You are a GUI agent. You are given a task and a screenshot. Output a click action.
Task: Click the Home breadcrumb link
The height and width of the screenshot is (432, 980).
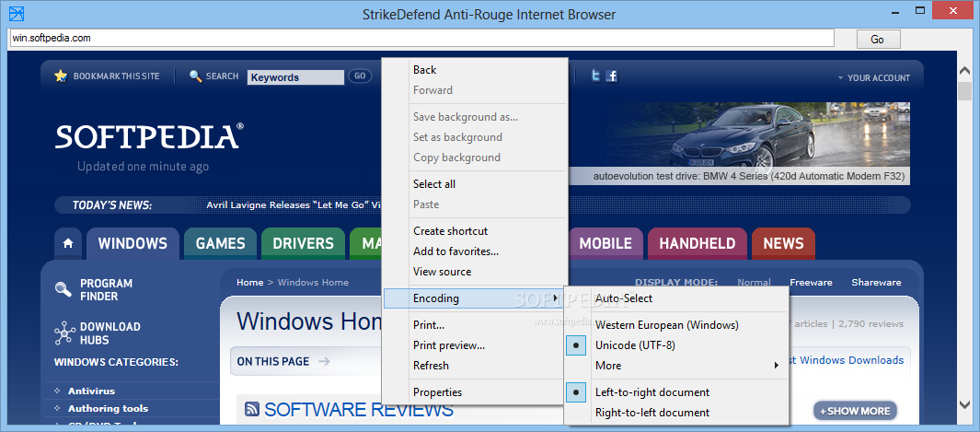250,283
